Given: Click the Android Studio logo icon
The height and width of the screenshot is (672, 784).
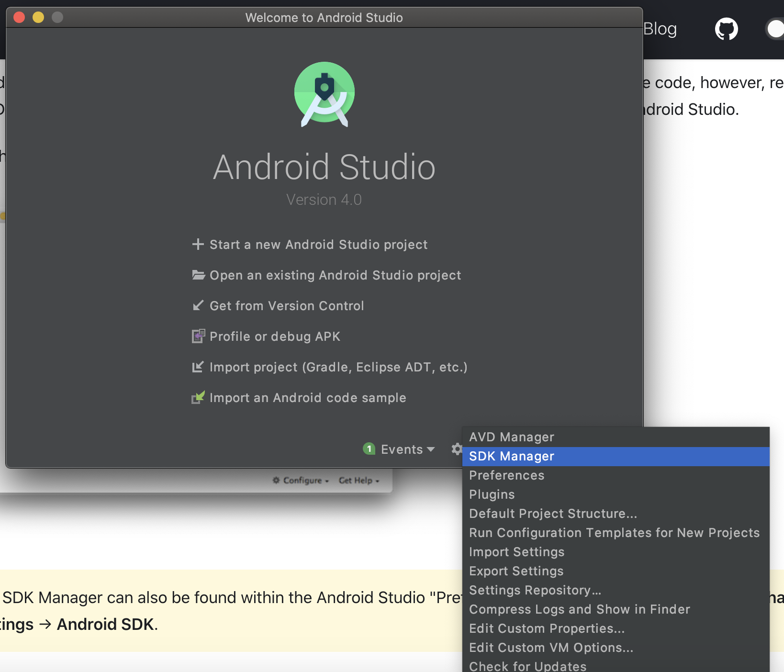Looking at the screenshot, I should (325, 94).
